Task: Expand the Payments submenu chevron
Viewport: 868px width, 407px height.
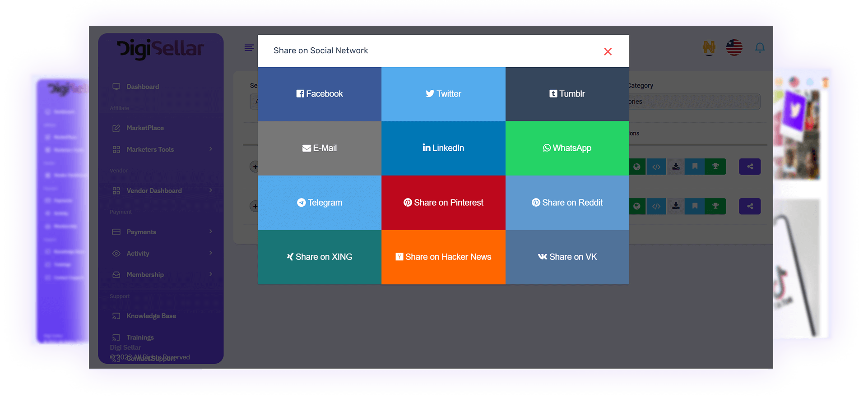Action: click(211, 231)
